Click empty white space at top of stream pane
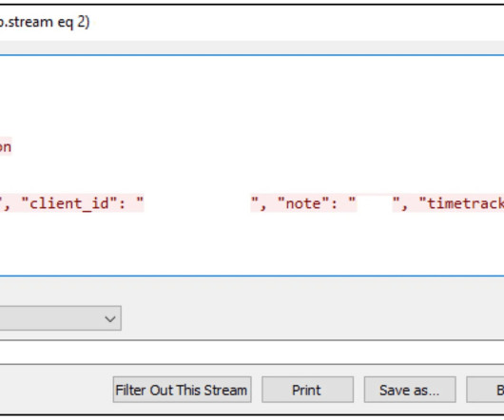Image resolution: width=504 pixels, height=420 pixels. (252, 93)
